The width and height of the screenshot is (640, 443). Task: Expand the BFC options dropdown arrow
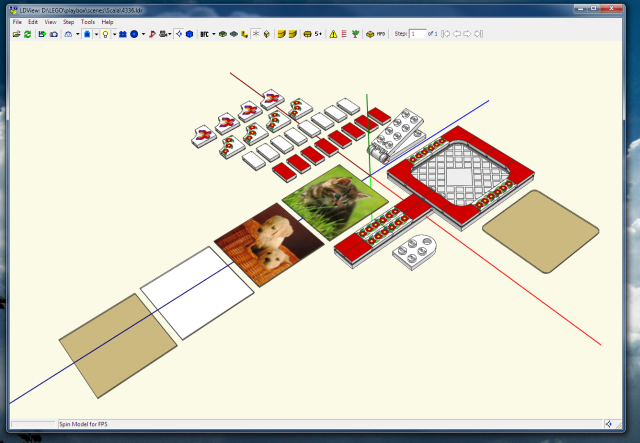pyautogui.click(x=213, y=33)
